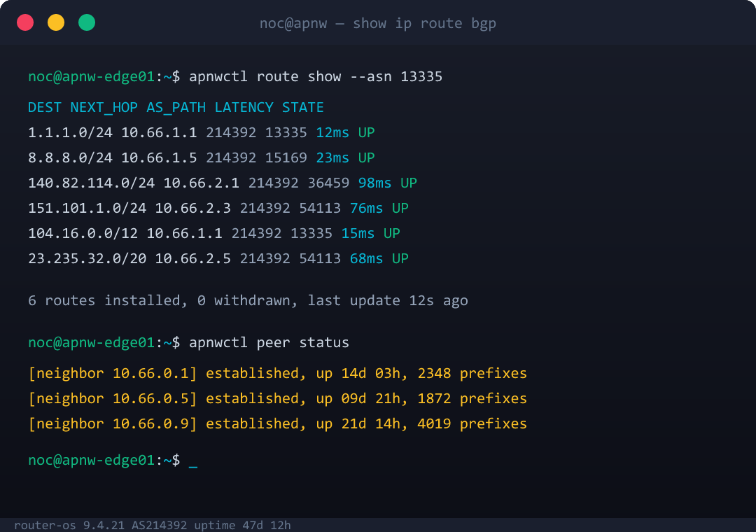This screenshot has width=756, height=532.
Task: Select the 151.101.1.0/24 destination prefix
Action: (87, 208)
